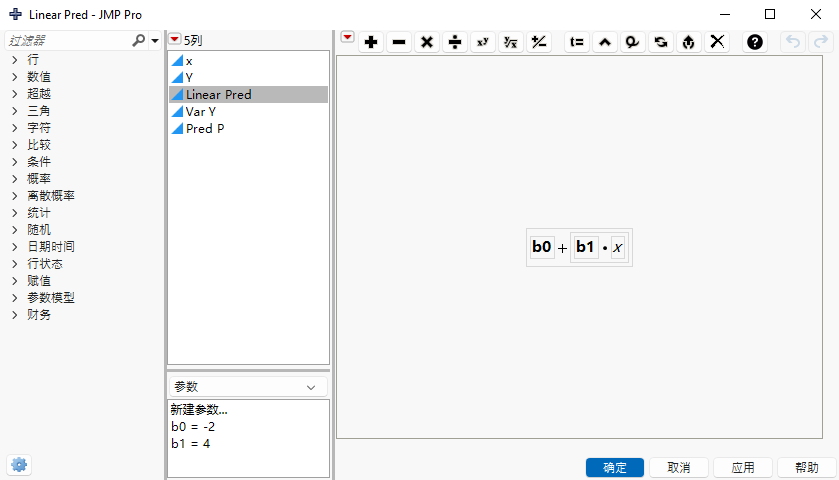Viewport: 839px width, 480px height.
Task: Select the plus operator in the formula
Action: [x=562, y=248]
